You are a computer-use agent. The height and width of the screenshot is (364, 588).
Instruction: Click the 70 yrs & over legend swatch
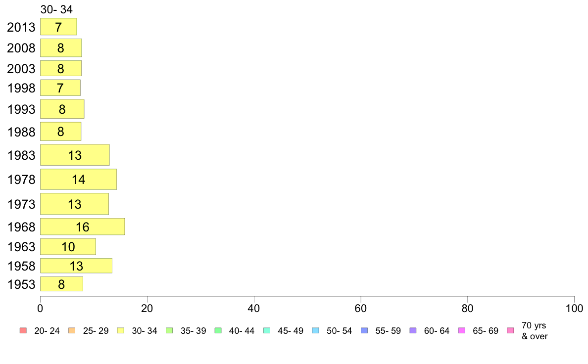click(x=511, y=330)
